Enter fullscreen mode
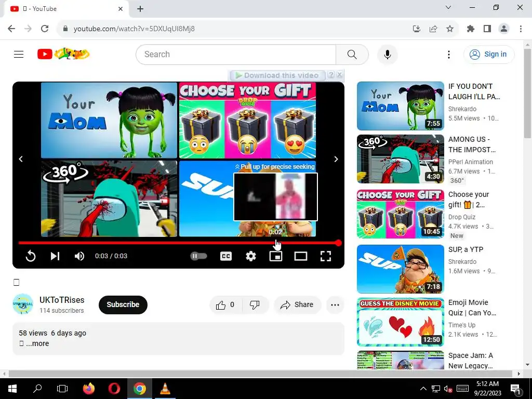Screen dimensions: 532x399 (326, 256)
